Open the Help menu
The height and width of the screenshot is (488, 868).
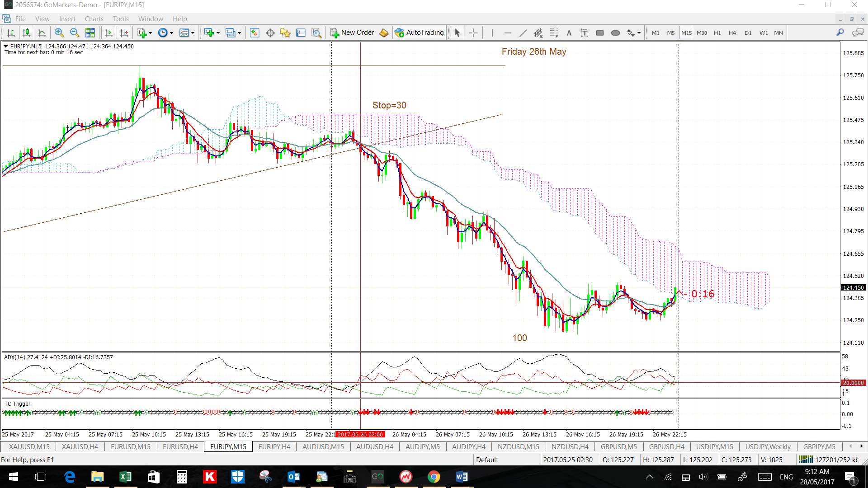click(x=179, y=19)
